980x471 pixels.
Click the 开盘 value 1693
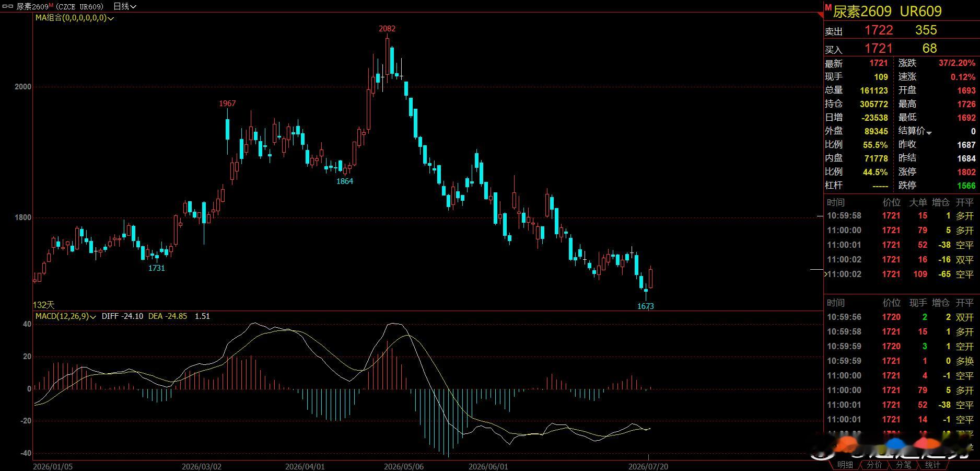pos(966,90)
